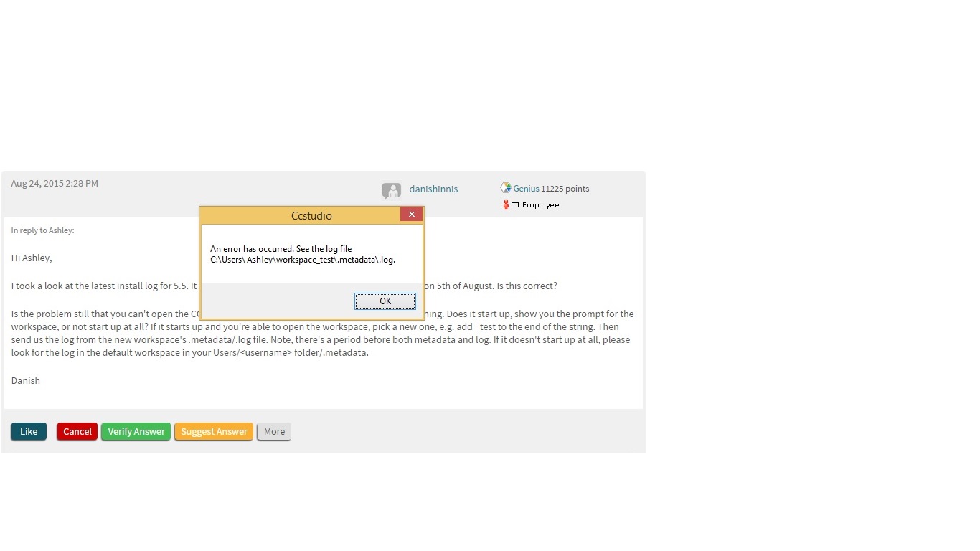Screen dimensions: 980x551
Task: Open the Genius rank link
Action: coord(526,189)
